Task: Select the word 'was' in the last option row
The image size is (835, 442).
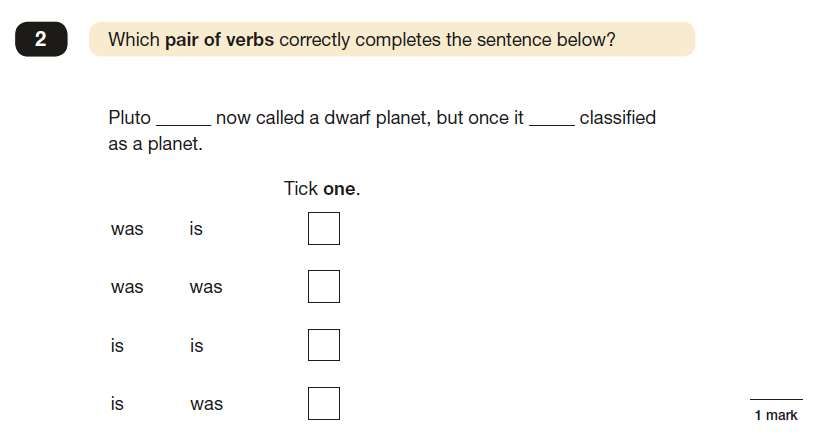Action: click(x=207, y=404)
